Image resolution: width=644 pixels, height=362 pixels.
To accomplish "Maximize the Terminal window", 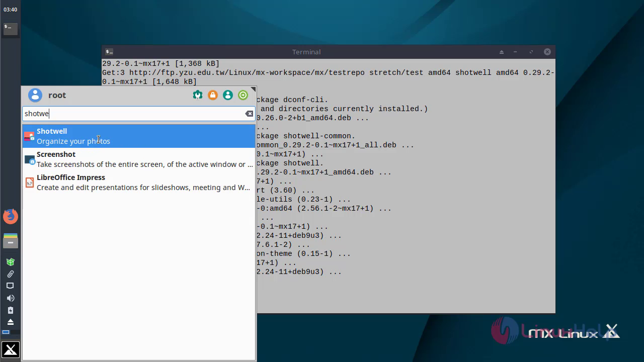I will coord(531,52).
